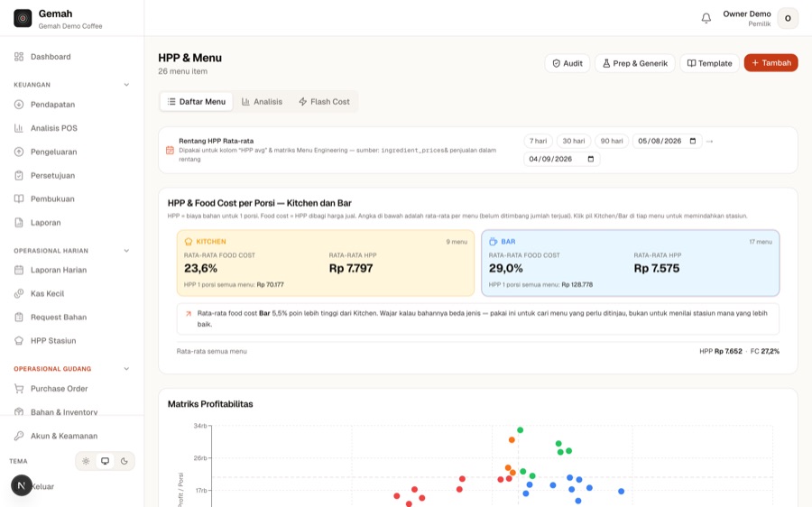Click the trend arrow icon beside insight
Image resolution: width=812 pixels, height=507 pixels.
tap(189, 313)
